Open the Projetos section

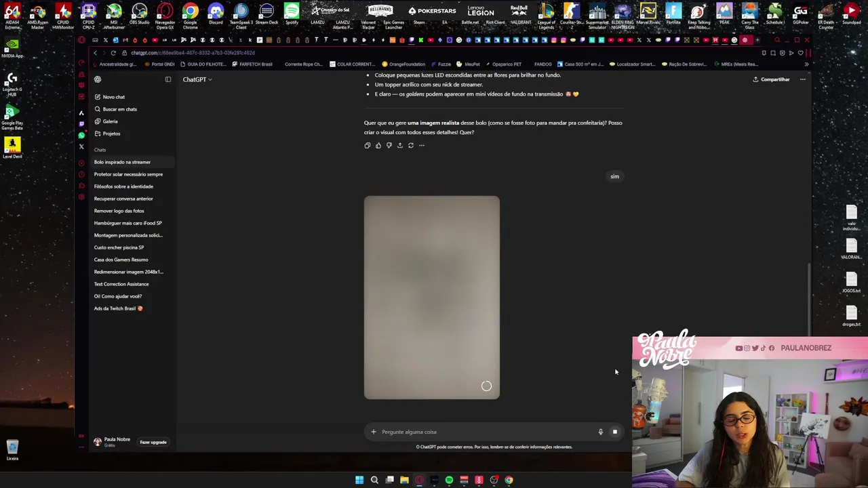point(108,134)
